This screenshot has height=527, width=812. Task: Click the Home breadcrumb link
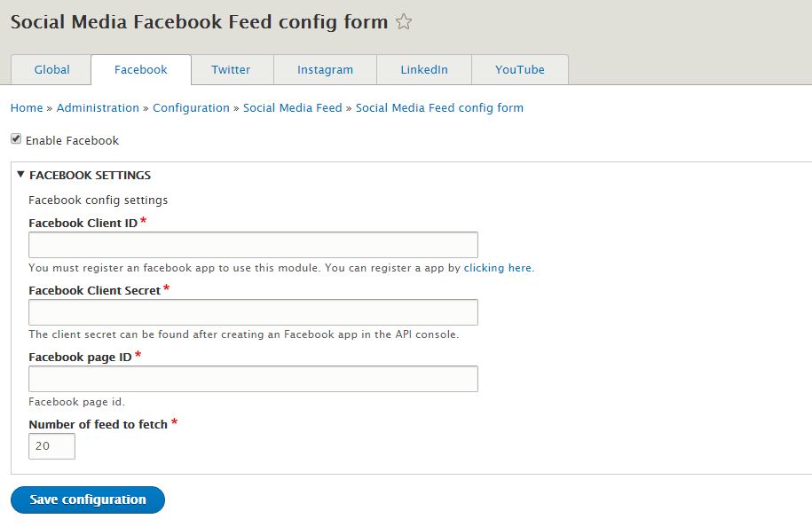click(27, 107)
